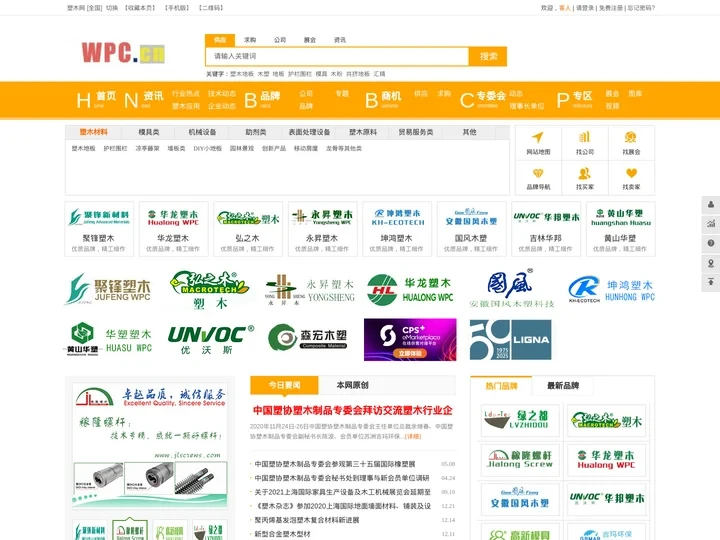Click the 请登录 login link

click(x=585, y=8)
